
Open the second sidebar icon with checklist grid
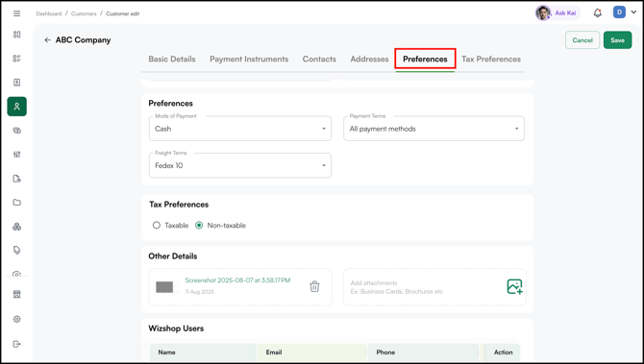[x=17, y=59]
